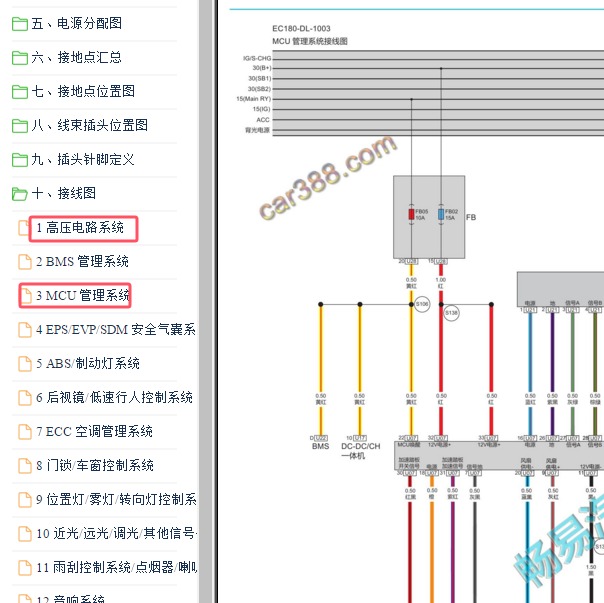The height and width of the screenshot is (603, 604).
Task: Open folder 六、接地点汇总
Action: pyautogui.click(x=76, y=57)
